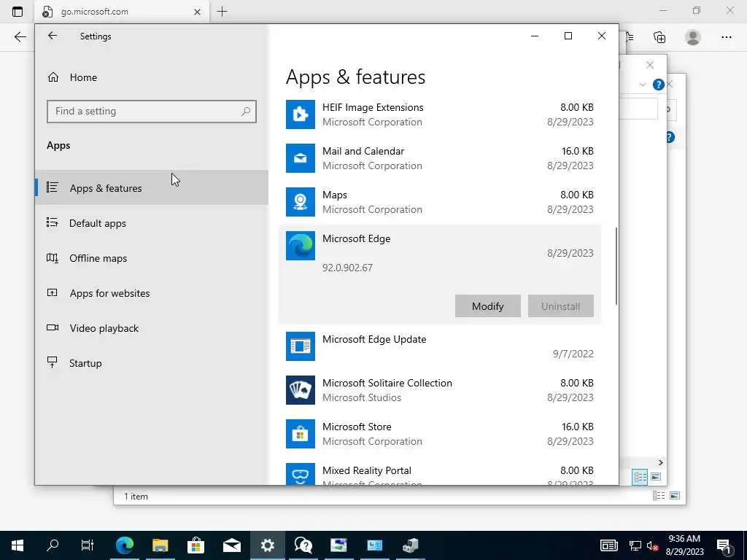Close the go.microsoft.com tab

click(x=197, y=12)
